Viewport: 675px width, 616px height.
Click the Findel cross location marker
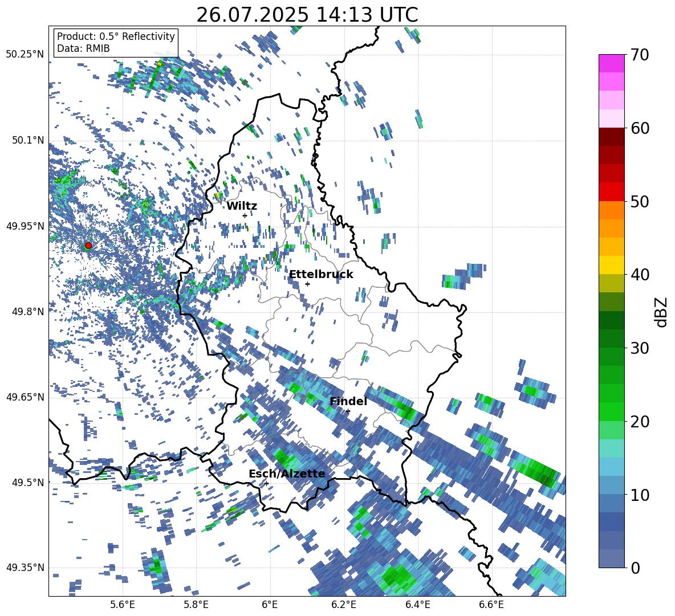[x=348, y=411]
